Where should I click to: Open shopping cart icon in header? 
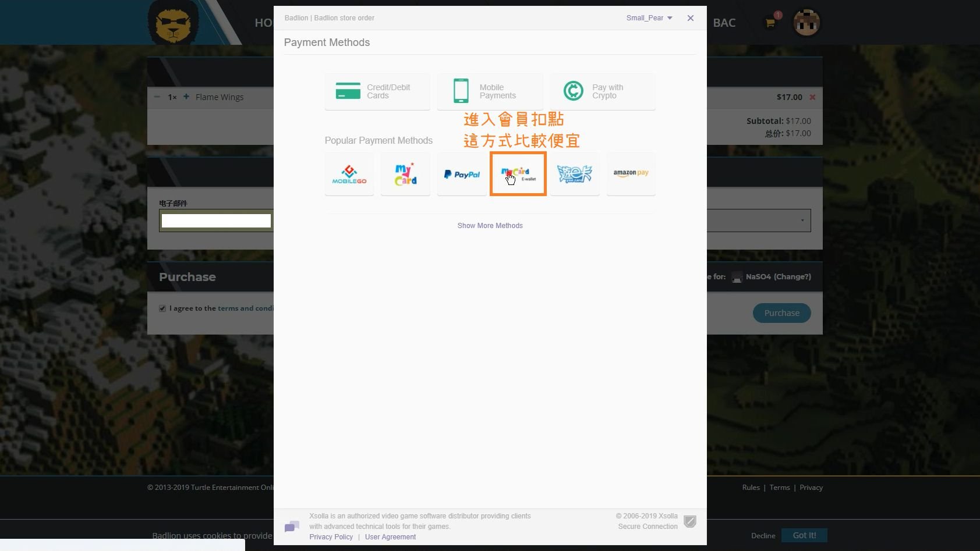tap(770, 23)
